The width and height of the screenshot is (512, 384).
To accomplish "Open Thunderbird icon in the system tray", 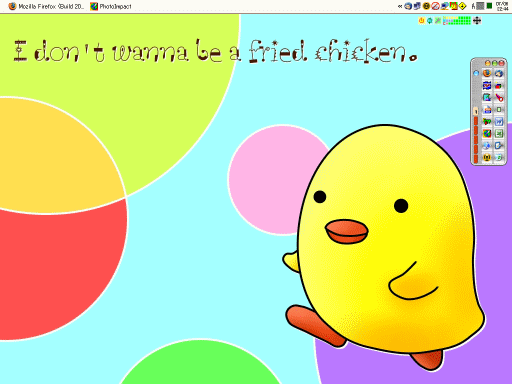I will [408, 6].
